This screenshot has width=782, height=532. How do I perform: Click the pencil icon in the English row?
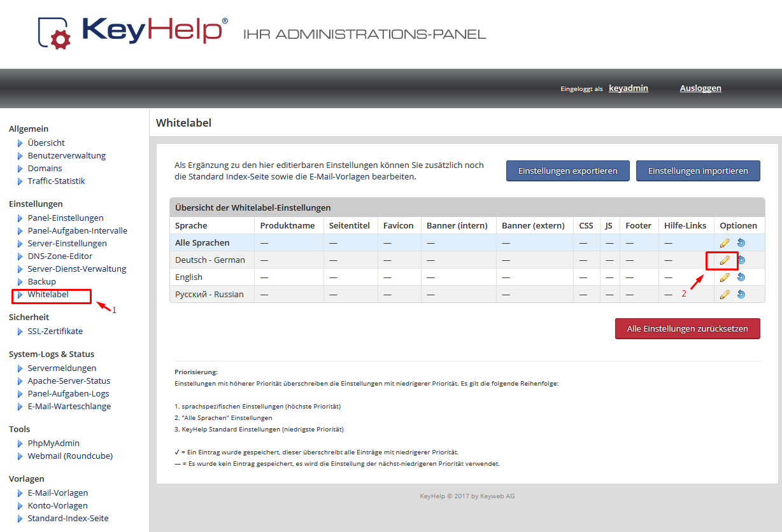(725, 277)
